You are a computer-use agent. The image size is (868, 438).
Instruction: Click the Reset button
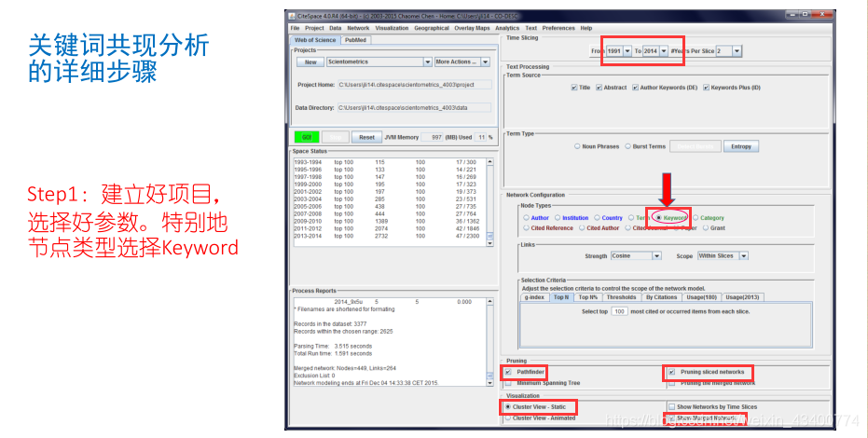[366, 137]
